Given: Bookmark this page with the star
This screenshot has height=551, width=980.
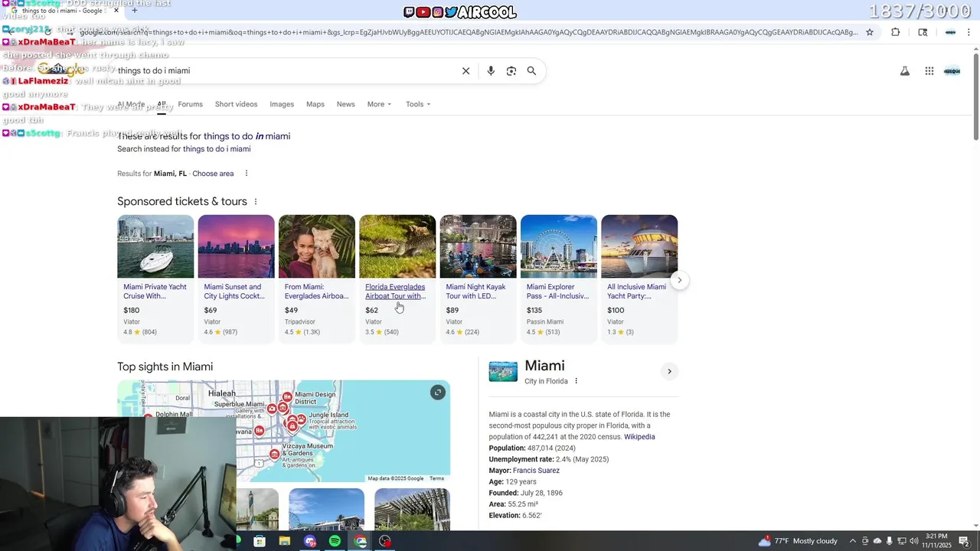Looking at the screenshot, I should click(870, 32).
